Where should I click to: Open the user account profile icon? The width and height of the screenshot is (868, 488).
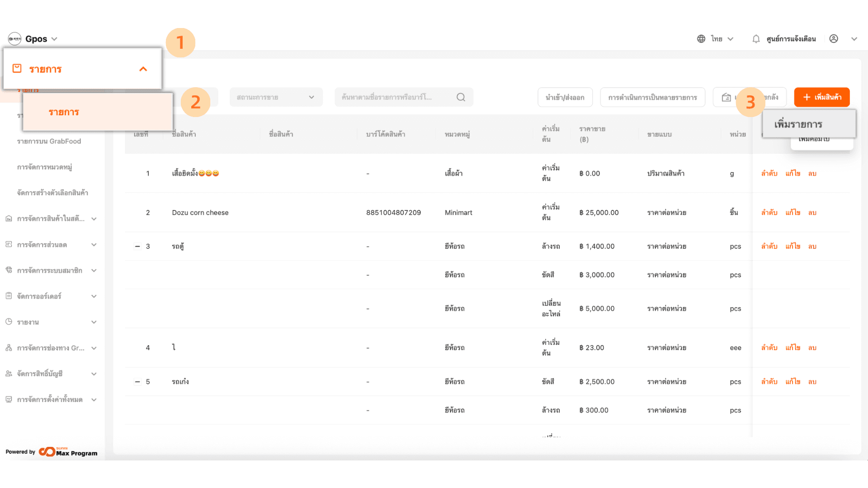pos(834,39)
